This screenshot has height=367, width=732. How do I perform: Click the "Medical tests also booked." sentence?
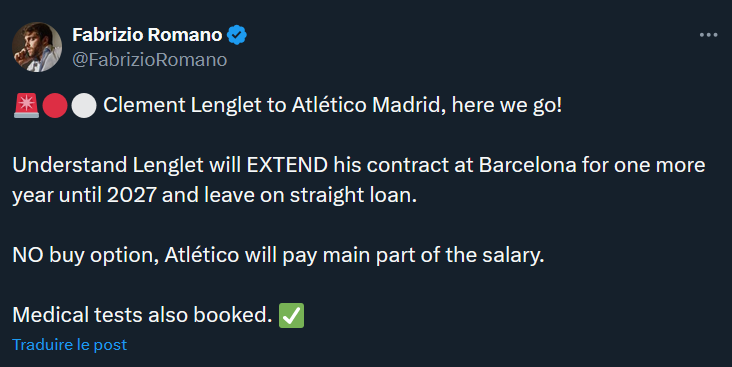point(142,315)
